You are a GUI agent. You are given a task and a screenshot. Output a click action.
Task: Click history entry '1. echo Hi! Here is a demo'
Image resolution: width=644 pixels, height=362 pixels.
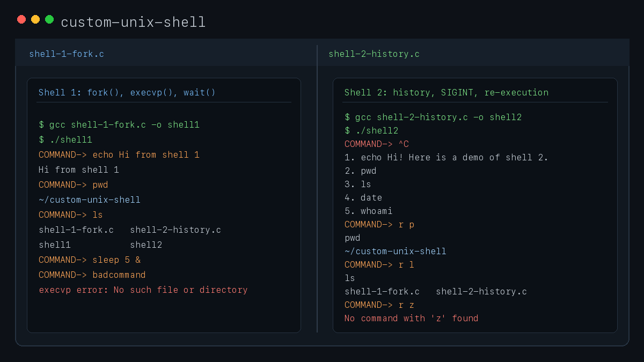coord(447,157)
